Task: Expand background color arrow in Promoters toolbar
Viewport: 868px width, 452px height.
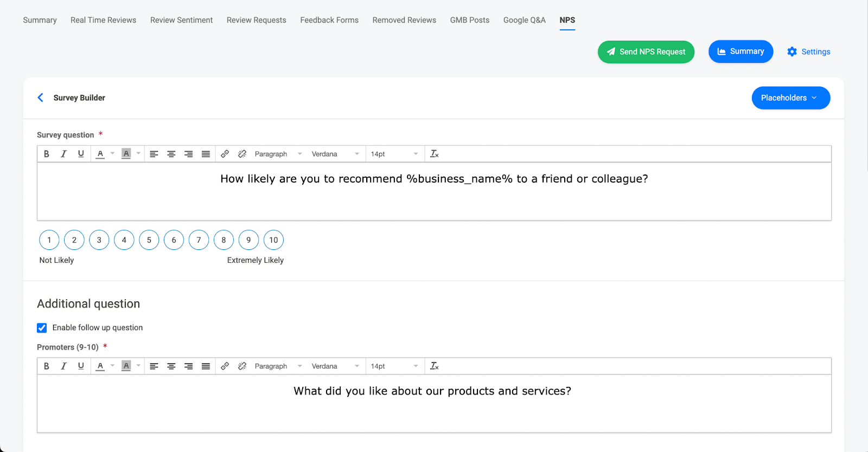Action: pyautogui.click(x=138, y=366)
